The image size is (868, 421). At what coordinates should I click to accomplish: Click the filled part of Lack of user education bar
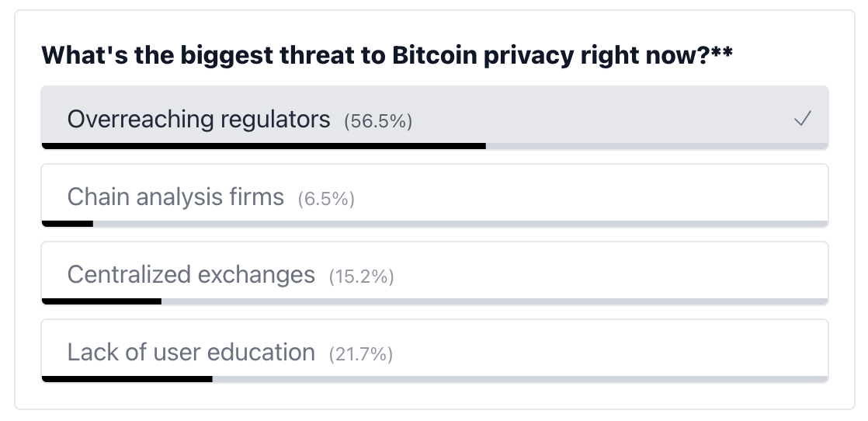[x=127, y=379]
